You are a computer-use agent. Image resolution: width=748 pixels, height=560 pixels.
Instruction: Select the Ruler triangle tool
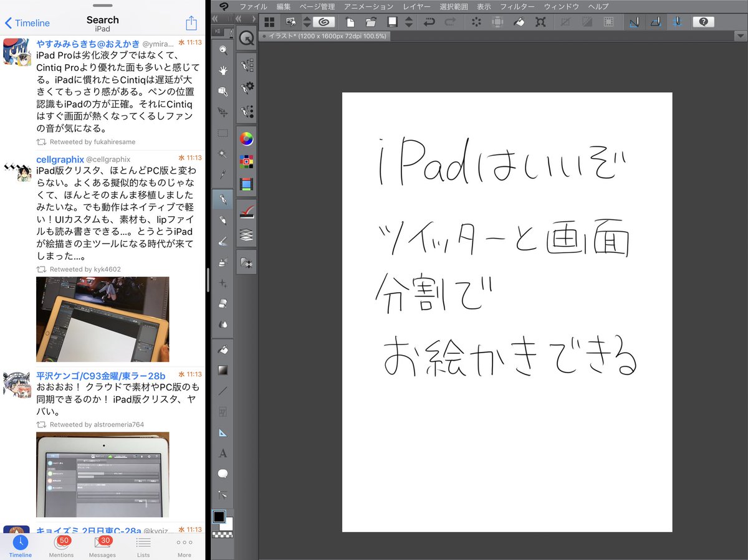click(223, 433)
